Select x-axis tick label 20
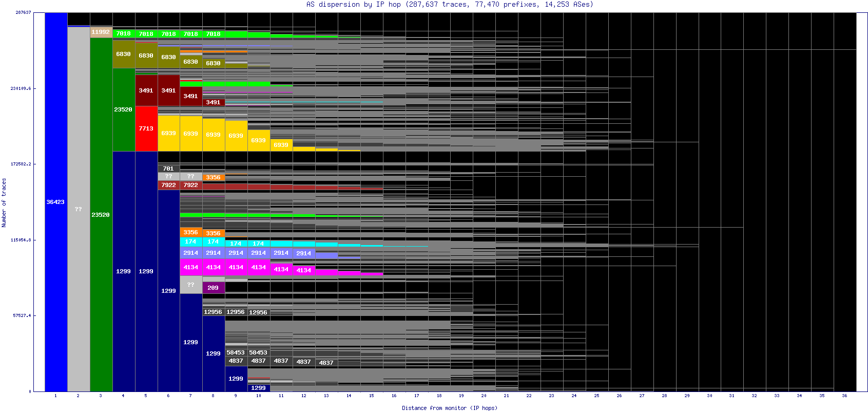 click(484, 396)
